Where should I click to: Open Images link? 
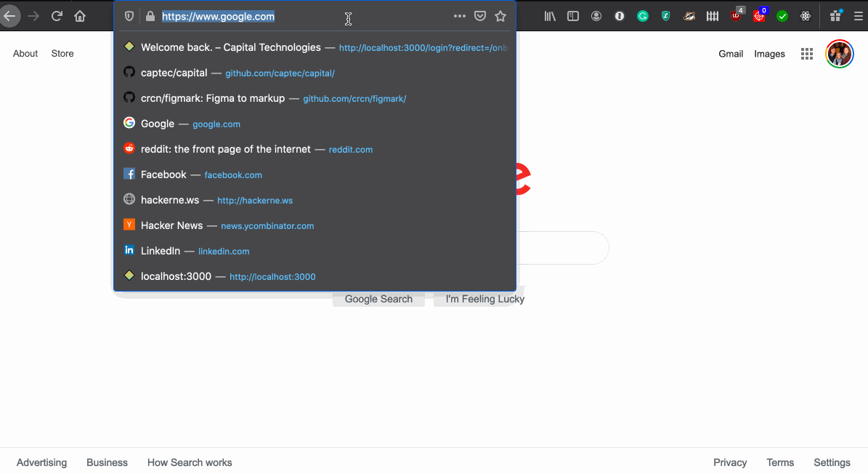[769, 54]
